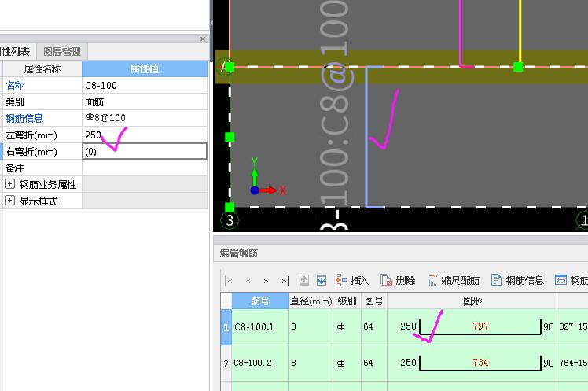Select the blue rebar line in drawing
The image size is (588, 391).
367,137
